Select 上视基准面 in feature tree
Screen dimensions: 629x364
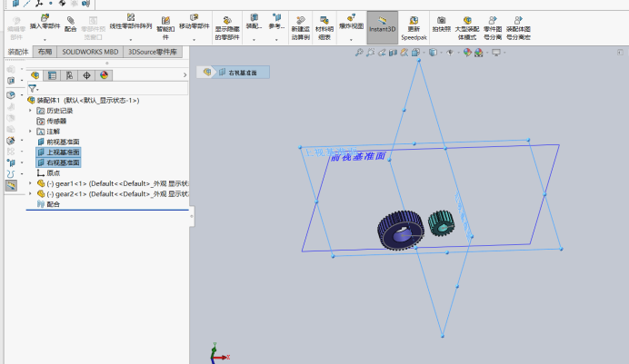pyautogui.click(x=58, y=152)
